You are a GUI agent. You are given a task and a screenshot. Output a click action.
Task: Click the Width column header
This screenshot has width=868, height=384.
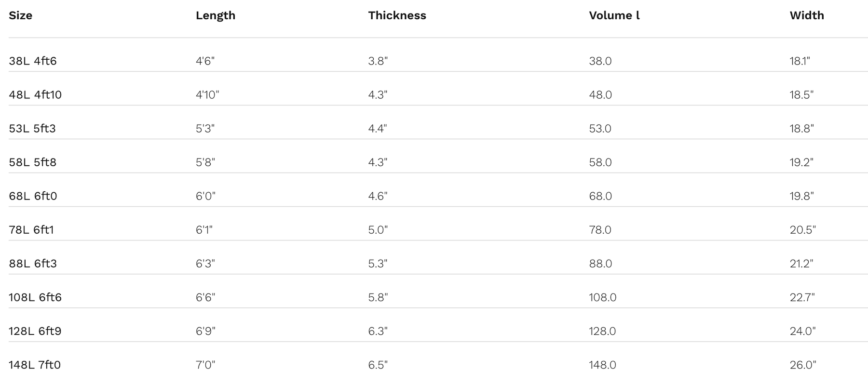[807, 15]
